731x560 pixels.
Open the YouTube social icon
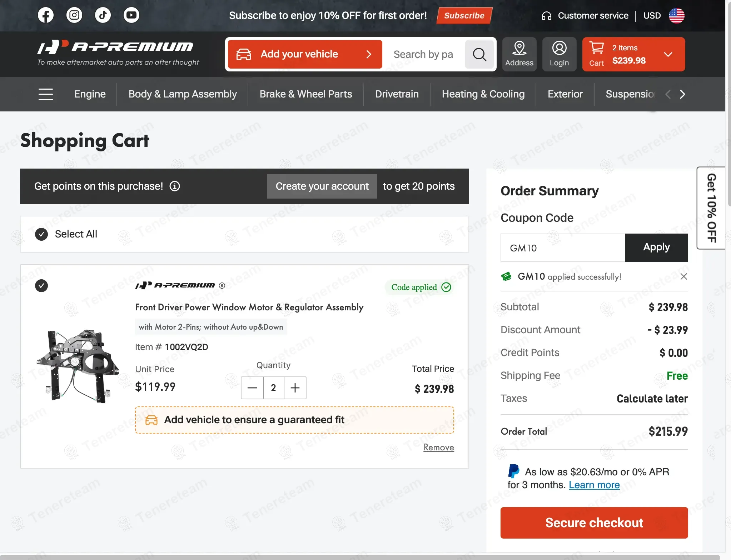click(131, 15)
